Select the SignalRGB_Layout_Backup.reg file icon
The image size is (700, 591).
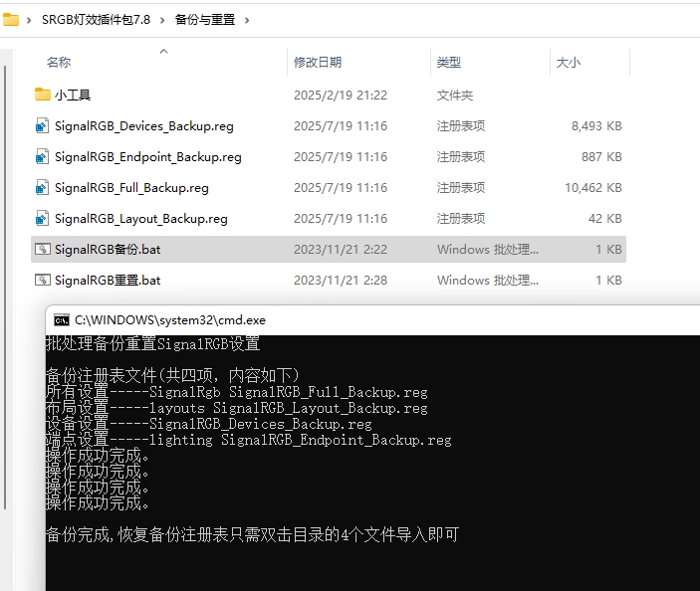42,218
